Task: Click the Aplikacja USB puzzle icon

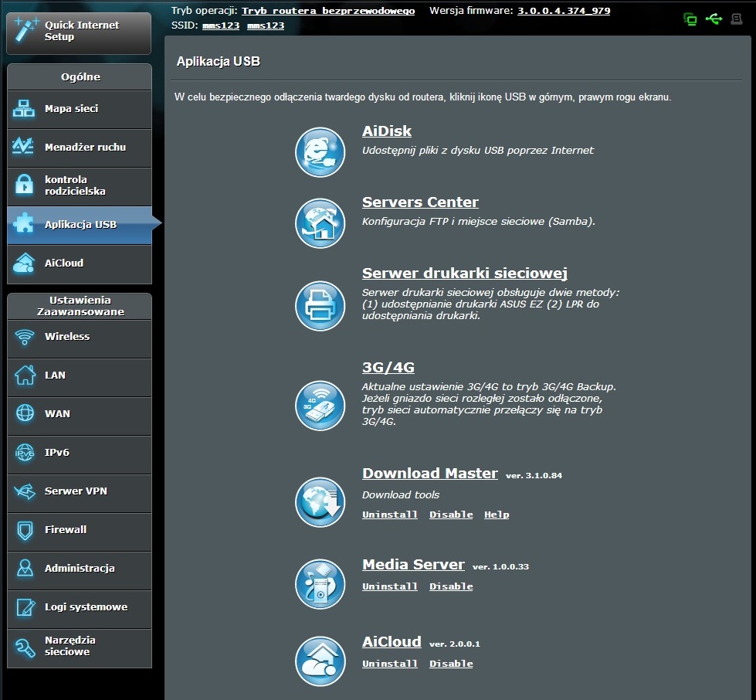Action: click(24, 223)
